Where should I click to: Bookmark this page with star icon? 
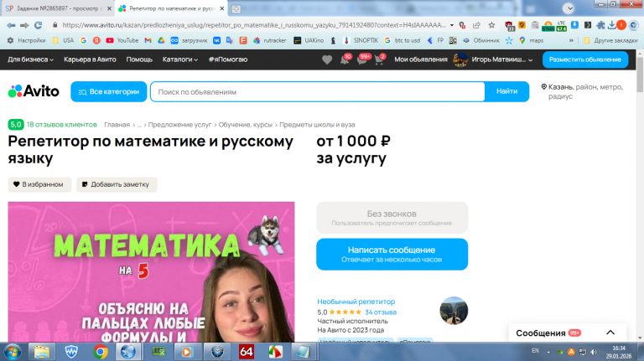pos(491,25)
